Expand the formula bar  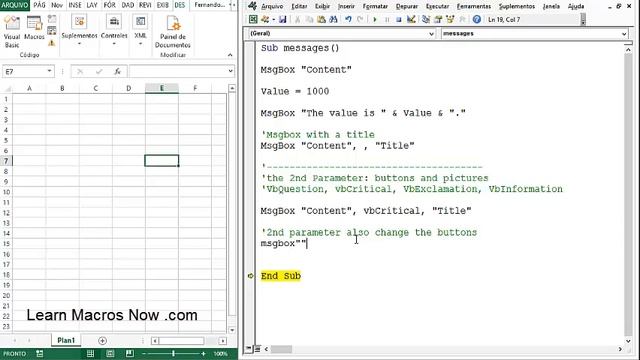[x=230, y=71]
